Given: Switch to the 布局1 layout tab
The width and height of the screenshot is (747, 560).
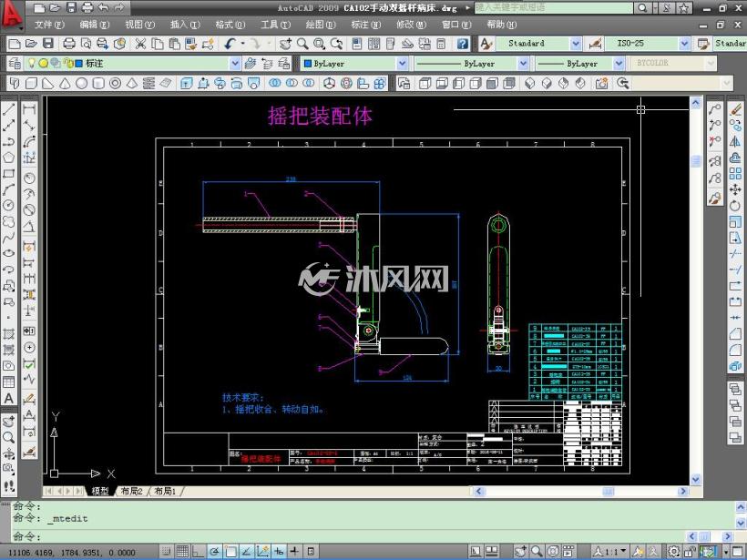Looking at the screenshot, I should coord(165,491).
